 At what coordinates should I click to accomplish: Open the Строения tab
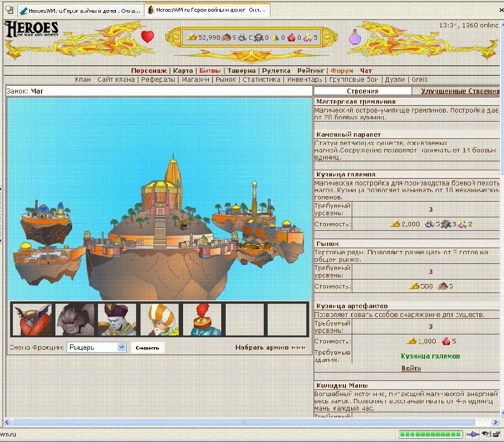coord(362,91)
